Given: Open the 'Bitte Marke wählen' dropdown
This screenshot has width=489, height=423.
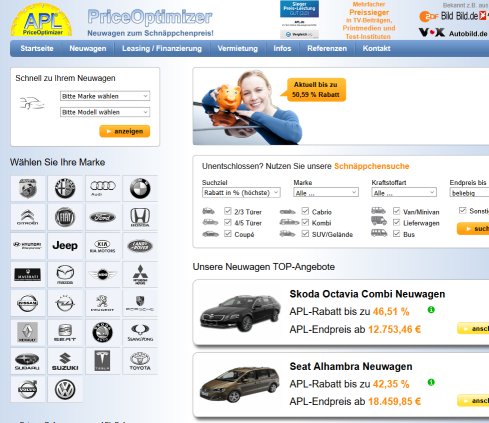Looking at the screenshot, I should [105, 96].
